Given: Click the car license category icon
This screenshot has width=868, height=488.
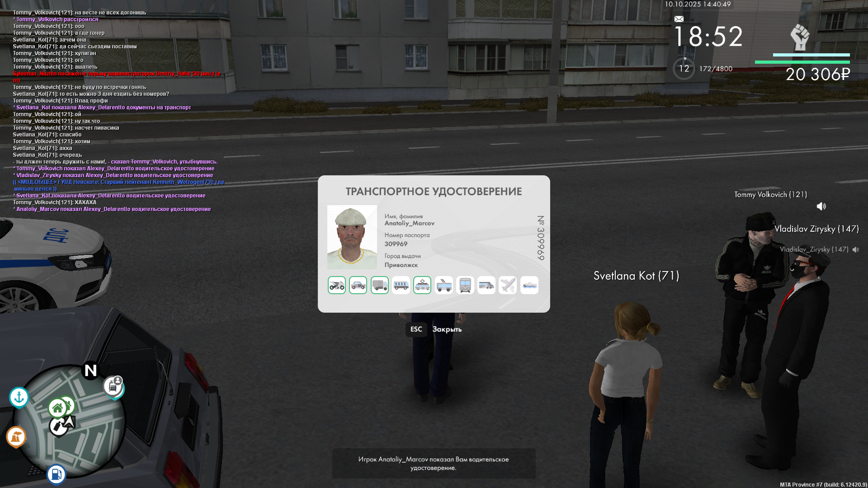Looking at the screenshot, I should coord(358,285).
